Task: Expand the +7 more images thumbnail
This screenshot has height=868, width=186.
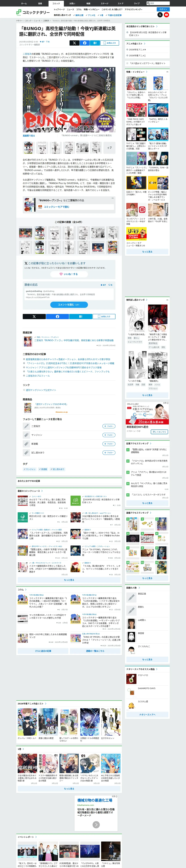Action: pyautogui.click(x=109, y=148)
